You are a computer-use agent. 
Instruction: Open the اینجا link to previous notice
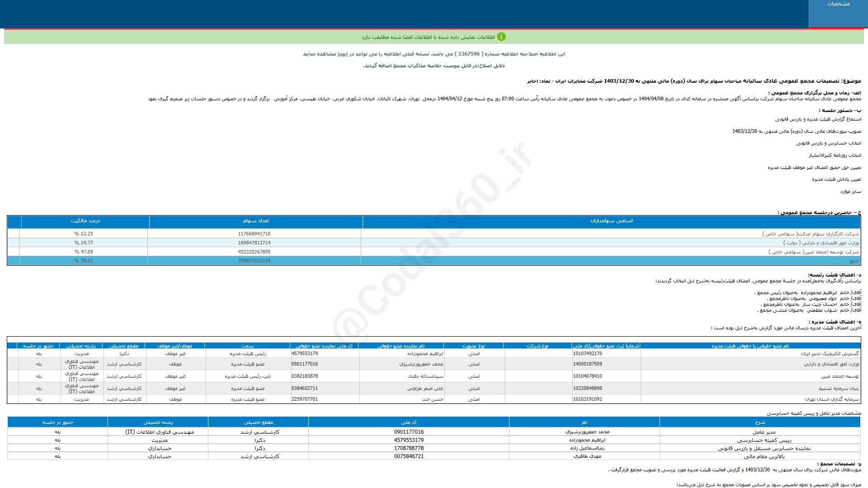(x=344, y=54)
